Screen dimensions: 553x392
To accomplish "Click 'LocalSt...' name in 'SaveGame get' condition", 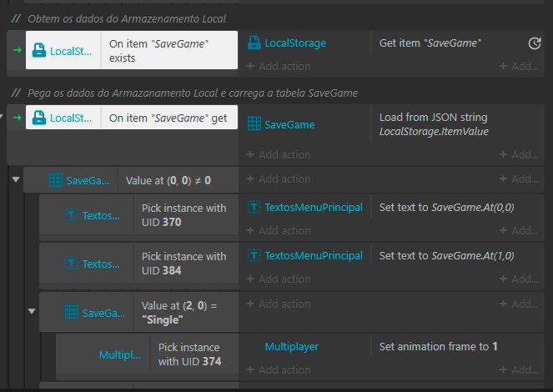I will [71, 118].
